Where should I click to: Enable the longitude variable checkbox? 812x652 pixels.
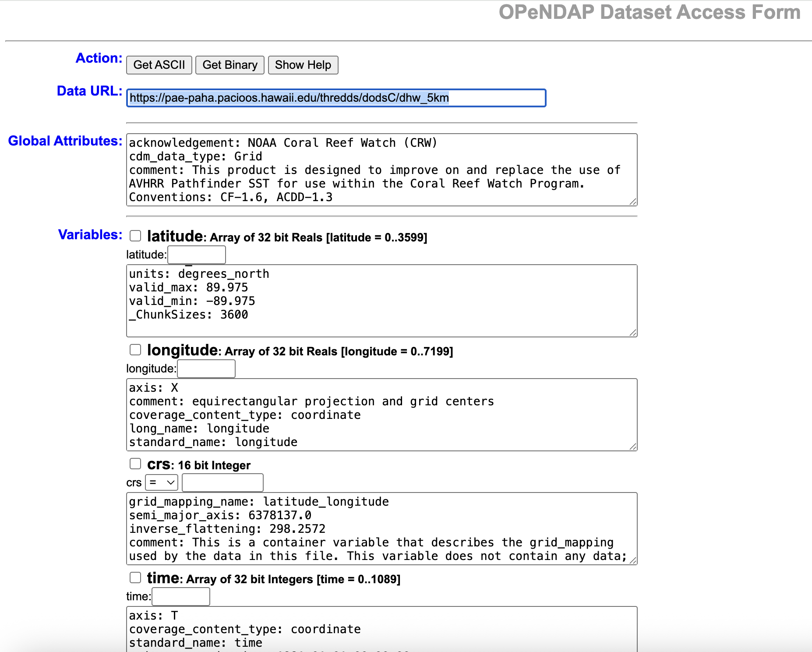point(135,350)
